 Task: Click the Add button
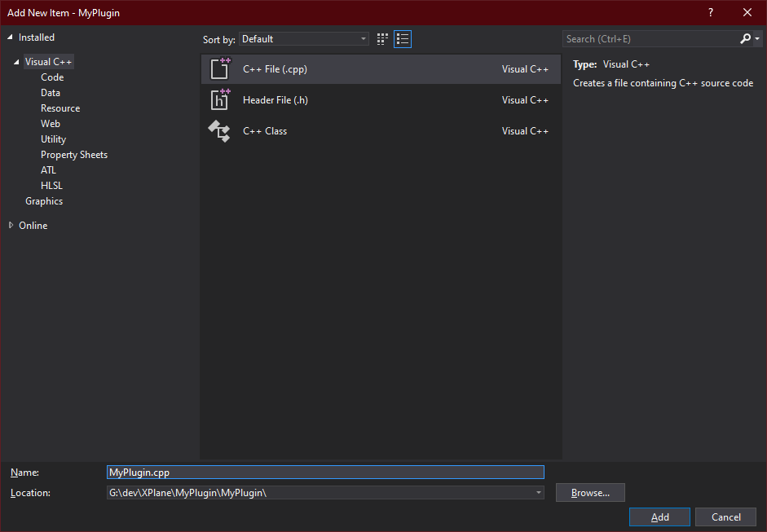[659, 517]
